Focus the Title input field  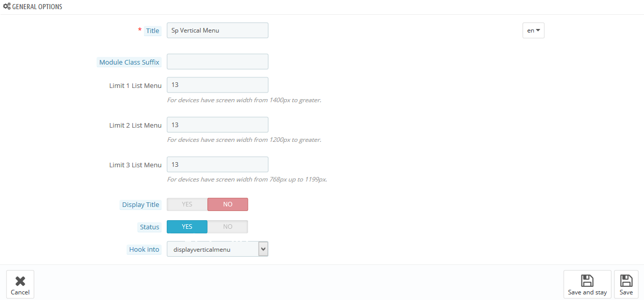pos(217,31)
